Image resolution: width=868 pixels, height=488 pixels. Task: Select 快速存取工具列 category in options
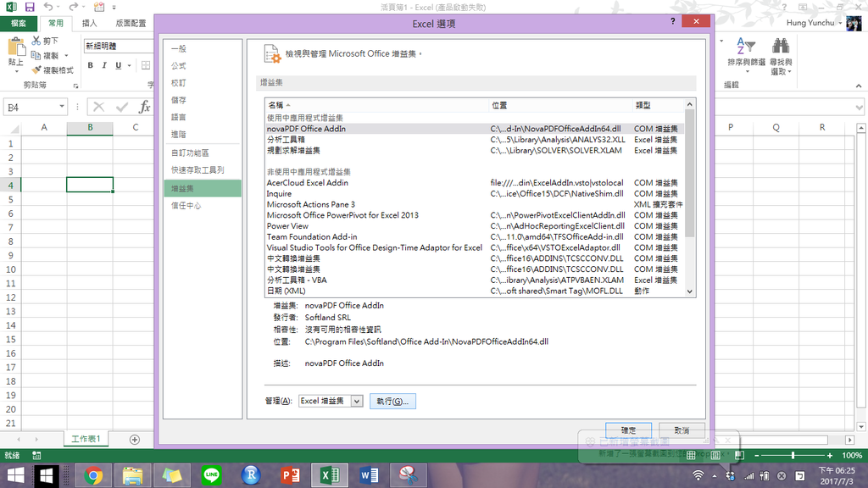coord(203,170)
